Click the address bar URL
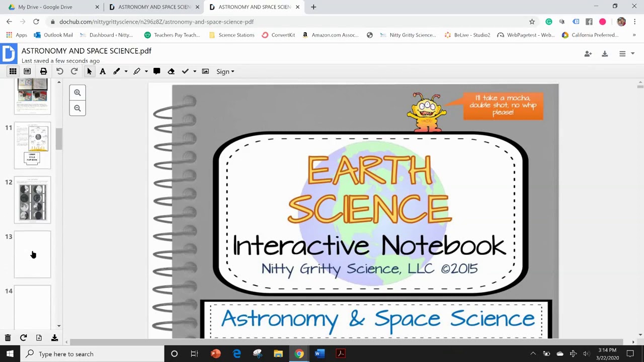 click(156, 22)
